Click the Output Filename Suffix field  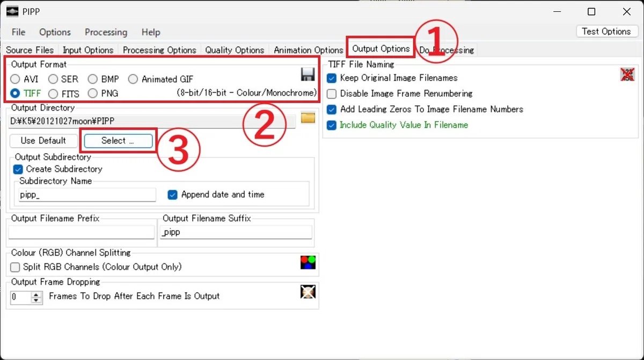[x=236, y=232]
